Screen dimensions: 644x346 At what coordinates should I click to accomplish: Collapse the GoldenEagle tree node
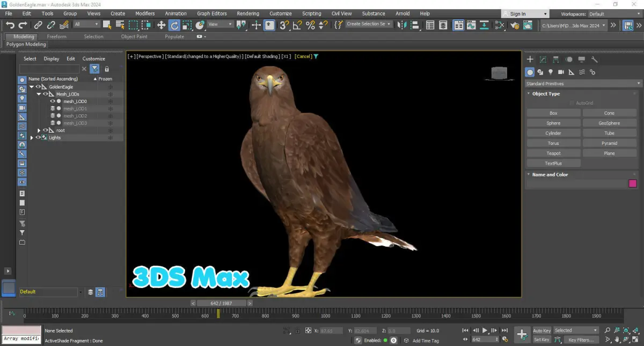(x=31, y=87)
